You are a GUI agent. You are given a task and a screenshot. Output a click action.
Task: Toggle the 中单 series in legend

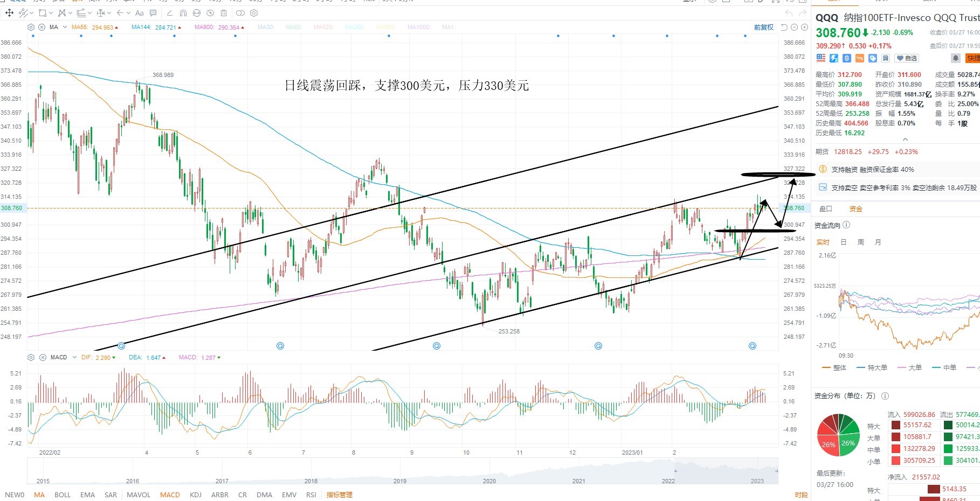[944, 368]
